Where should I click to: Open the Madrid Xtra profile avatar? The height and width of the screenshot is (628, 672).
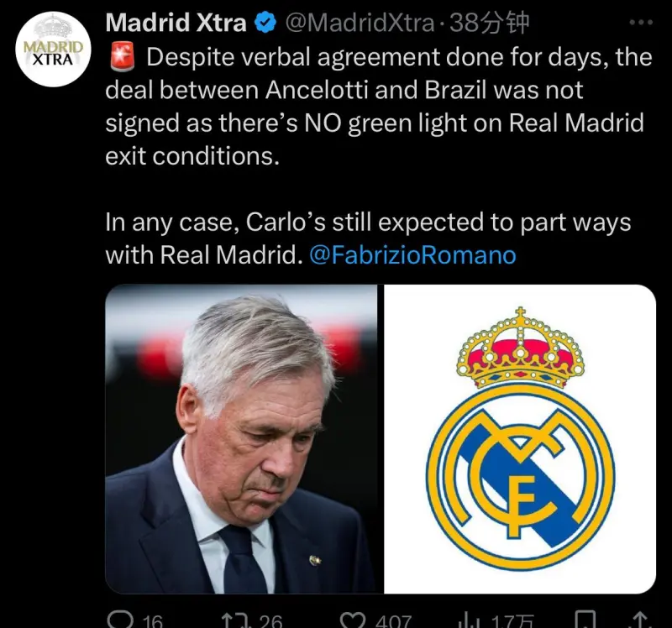[53, 50]
